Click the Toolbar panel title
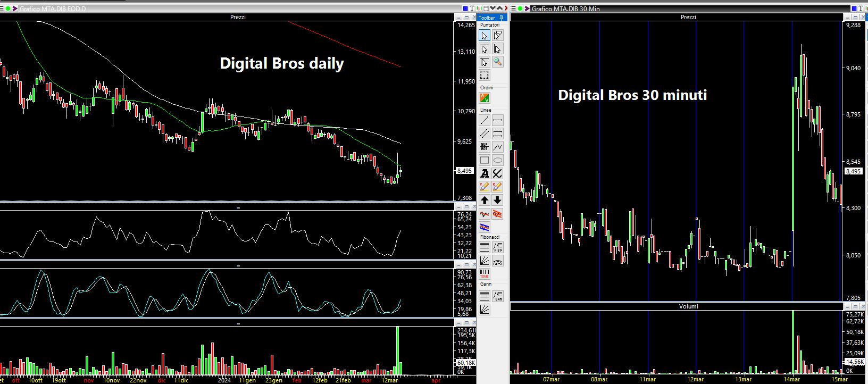 tap(487, 18)
